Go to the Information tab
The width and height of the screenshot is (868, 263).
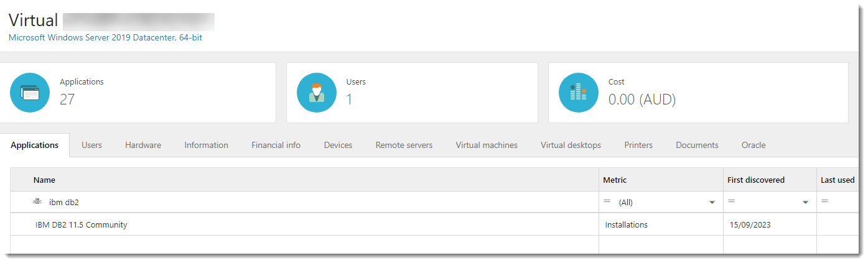coord(206,145)
